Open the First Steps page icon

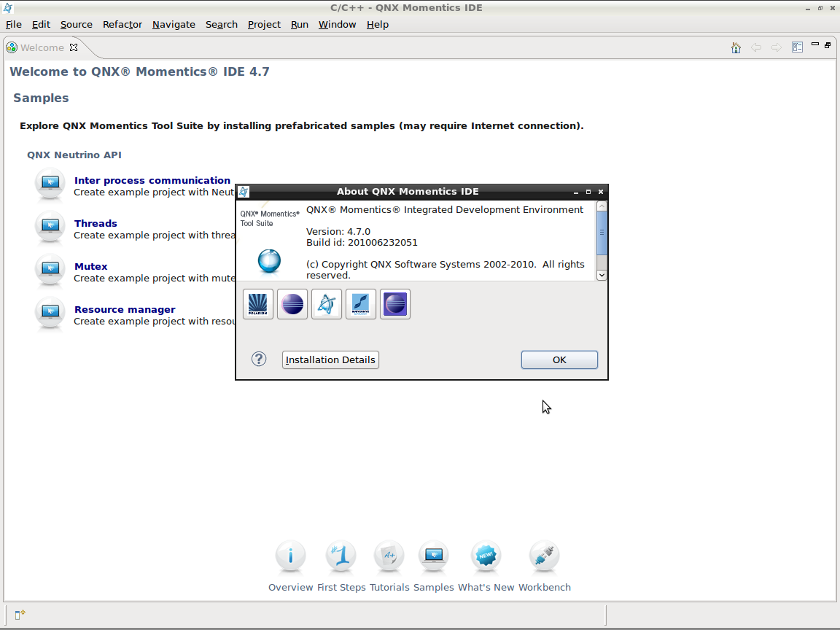(341, 557)
